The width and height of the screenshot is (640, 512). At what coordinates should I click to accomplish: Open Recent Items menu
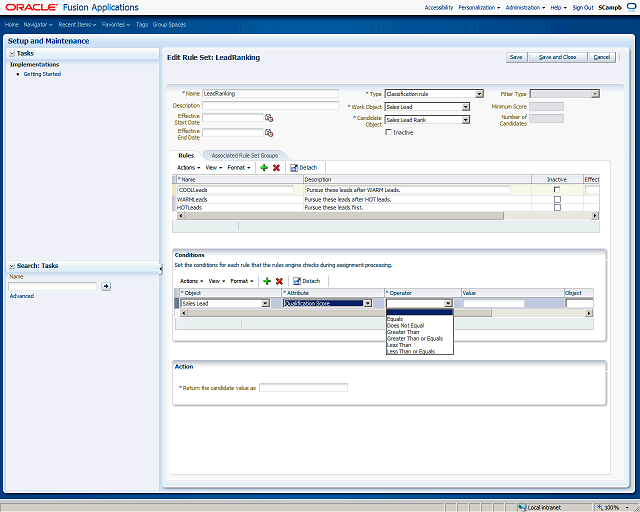click(77, 24)
